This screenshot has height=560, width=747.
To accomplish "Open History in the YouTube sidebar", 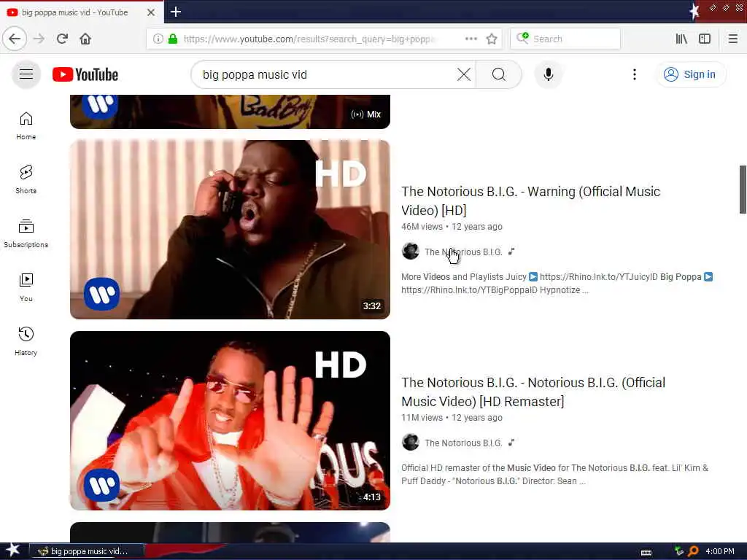I will [26, 341].
